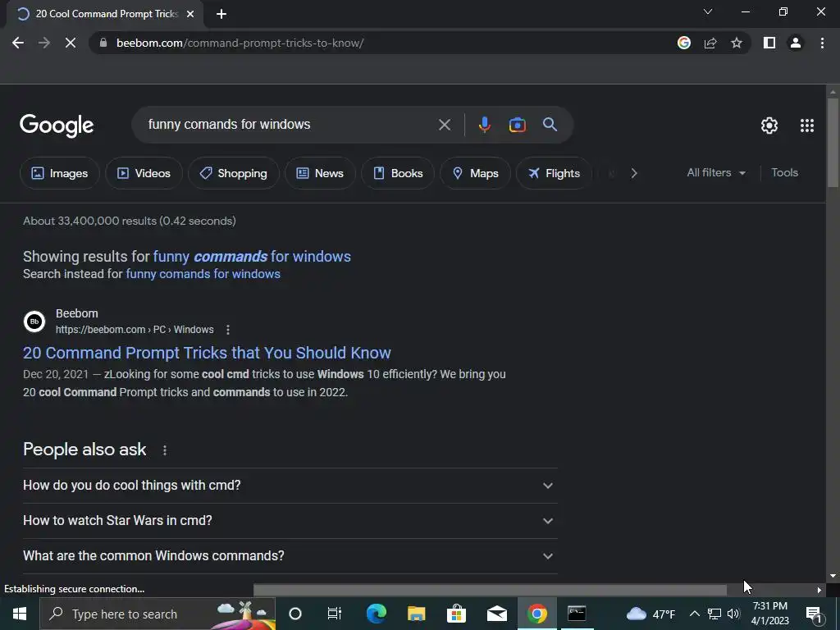Share this page from address bar
The height and width of the screenshot is (630, 840).
point(710,43)
